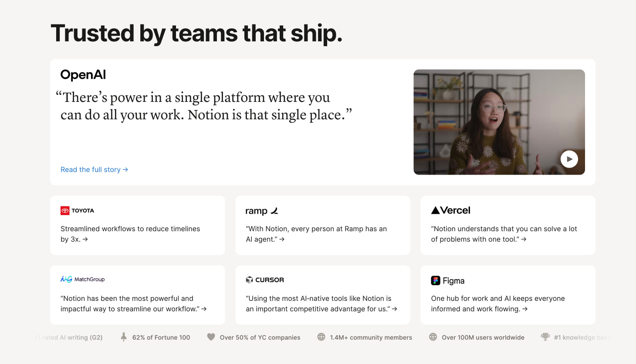Click the Ramp logo
This screenshot has width=636, height=364.
click(262, 211)
